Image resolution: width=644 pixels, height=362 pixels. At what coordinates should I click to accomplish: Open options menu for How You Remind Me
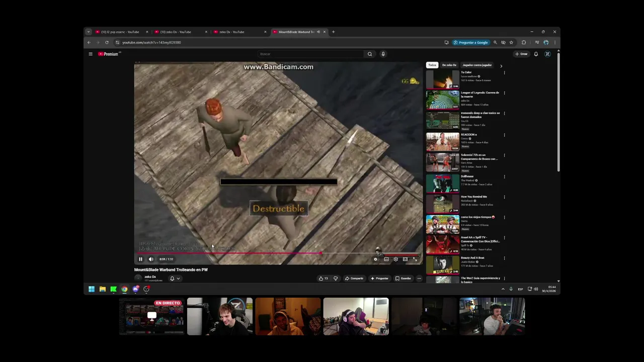click(x=504, y=197)
